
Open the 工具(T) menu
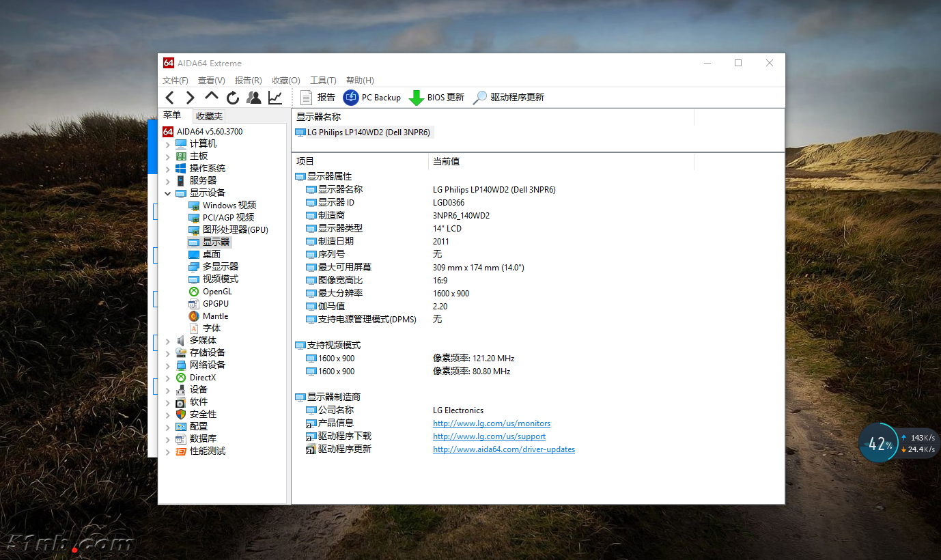tap(323, 81)
